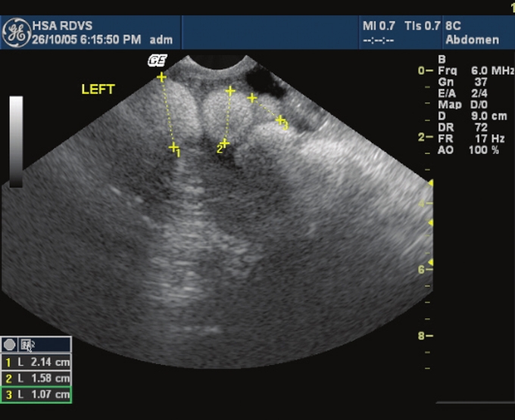Click the octagon icon in the measurement panel
This screenshot has width=515, height=420.
coord(9,345)
